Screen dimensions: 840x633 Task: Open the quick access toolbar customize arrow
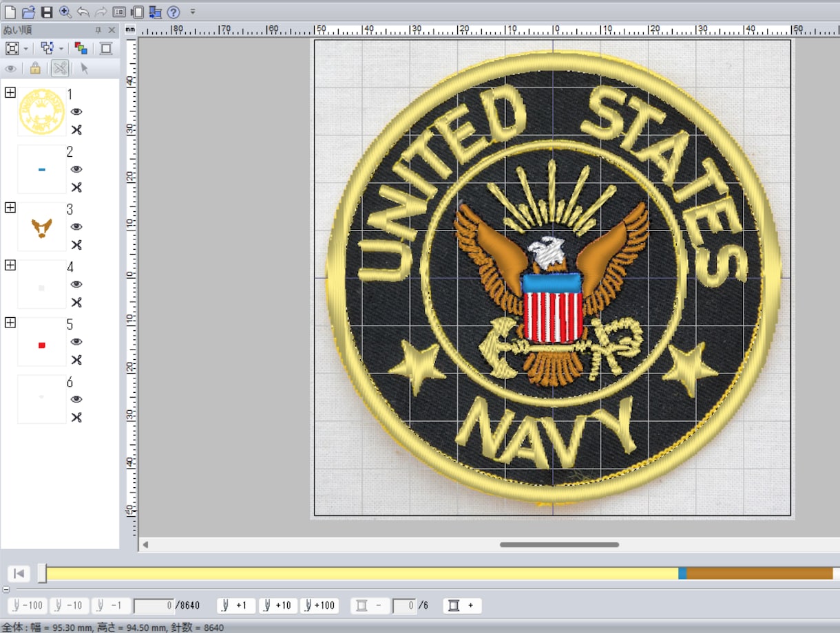tap(193, 12)
